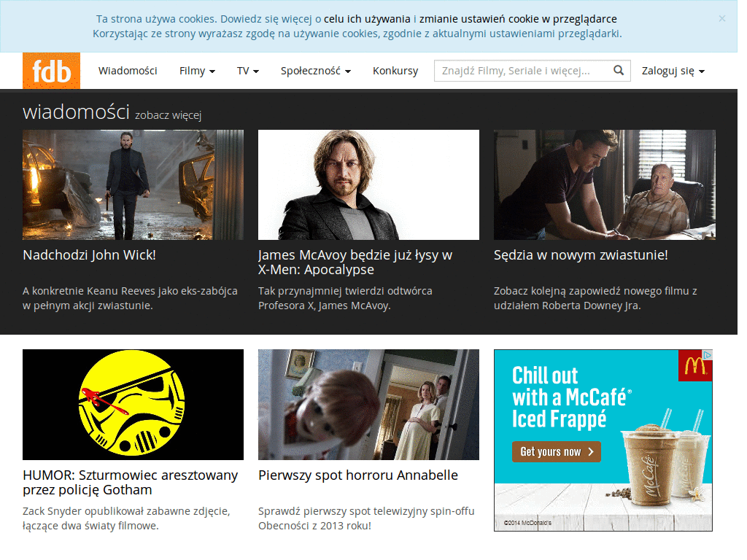Click 'Sprawdź pierwszy spot telewizyjny' text
The image size is (747, 560).
366,518
